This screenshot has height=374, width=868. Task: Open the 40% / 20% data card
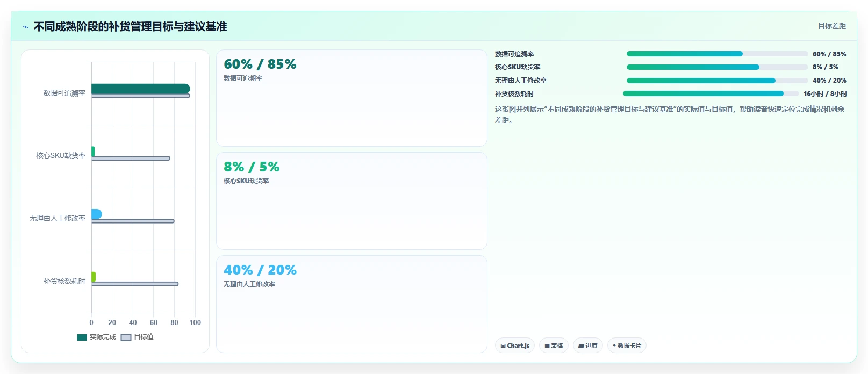click(351, 304)
